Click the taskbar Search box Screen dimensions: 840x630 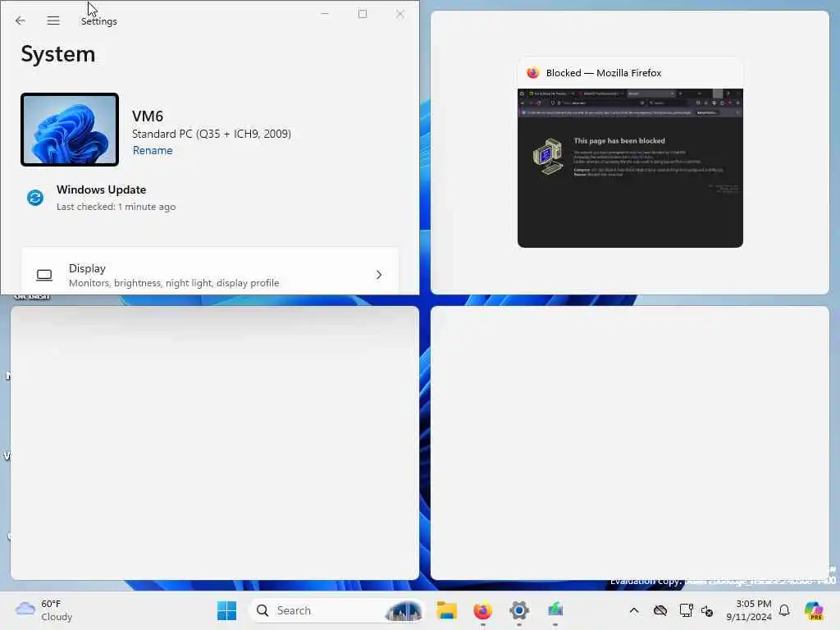(336, 610)
